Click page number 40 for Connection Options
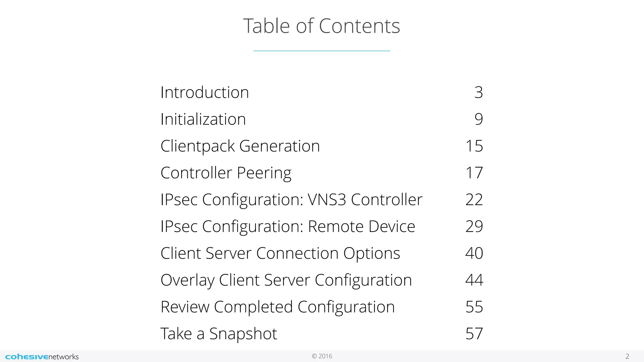This screenshot has height=362, width=644. [474, 253]
